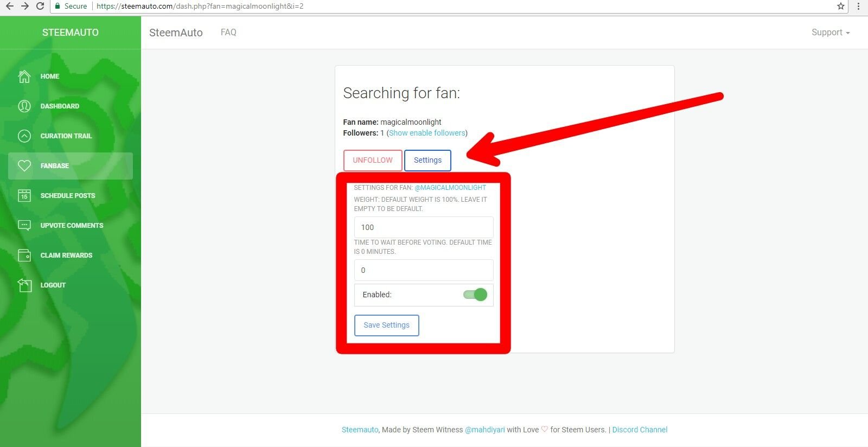This screenshot has height=447, width=868.
Task: Reload the page with the refresh icon
Action: coord(40,6)
